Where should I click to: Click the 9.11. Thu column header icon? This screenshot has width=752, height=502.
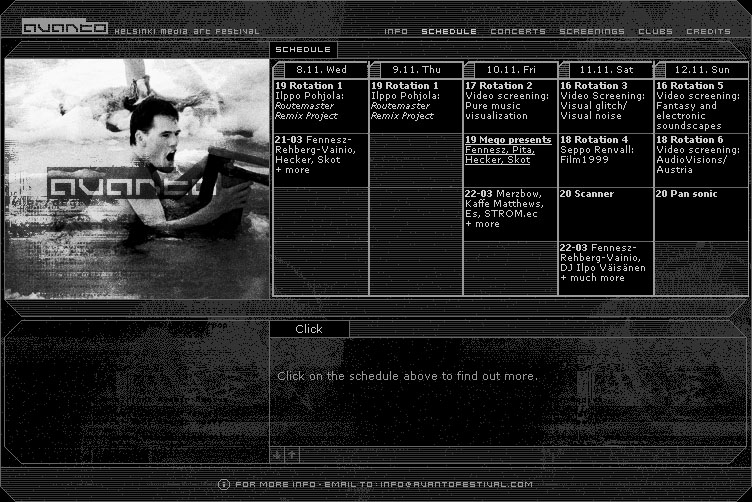(x=375, y=70)
